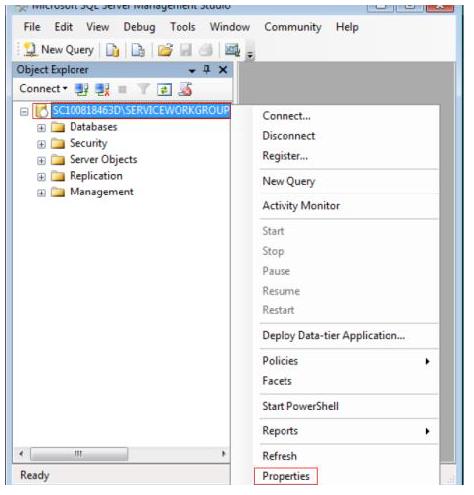
Task: Click the Object Explorer horizontal scrollbar thumb
Action: (79, 454)
